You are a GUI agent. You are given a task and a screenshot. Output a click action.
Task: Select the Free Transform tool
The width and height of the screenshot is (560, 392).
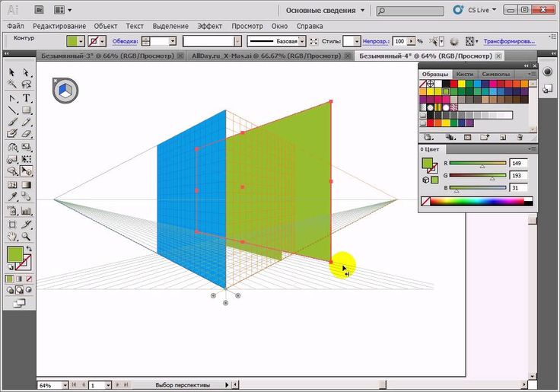(x=26, y=159)
